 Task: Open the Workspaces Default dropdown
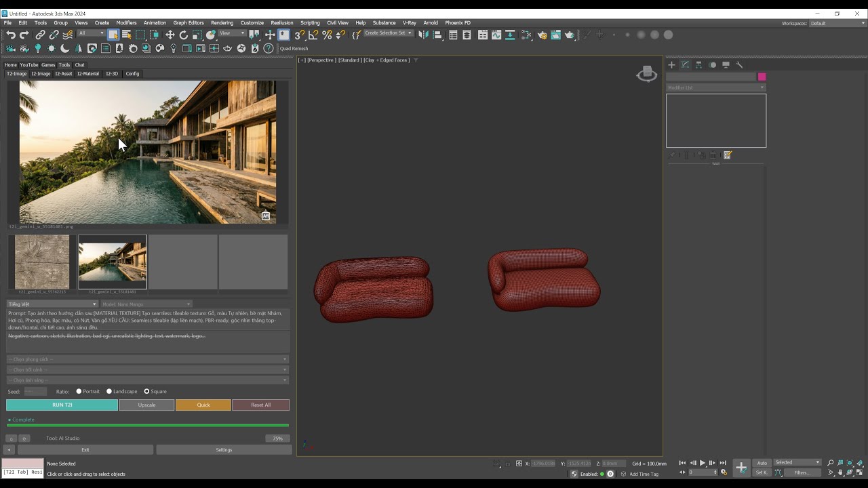click(x=837, y=23)
